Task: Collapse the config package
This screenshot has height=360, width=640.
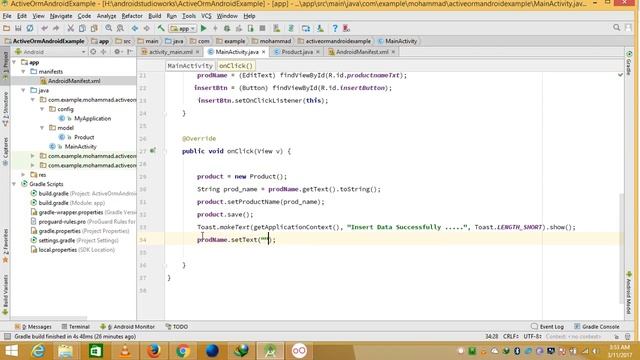Action: click(42, 109)
